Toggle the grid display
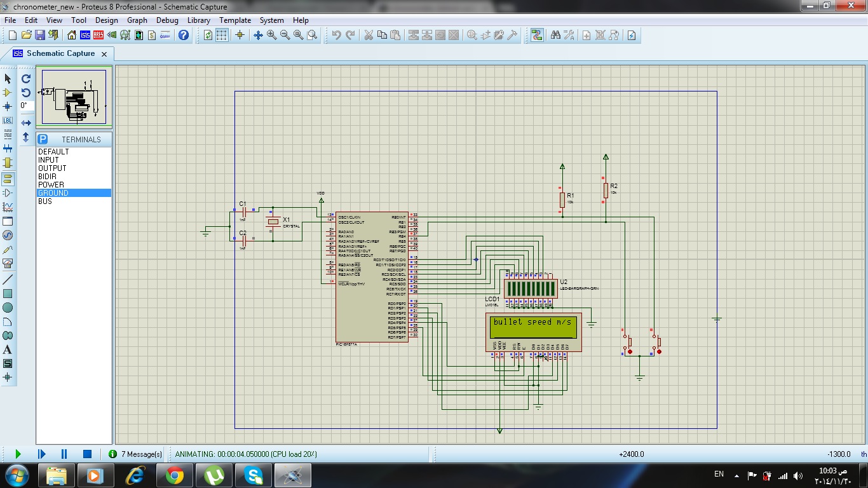Image resolution: width=868 pixels, height=488 pixels. coord(222,36)
